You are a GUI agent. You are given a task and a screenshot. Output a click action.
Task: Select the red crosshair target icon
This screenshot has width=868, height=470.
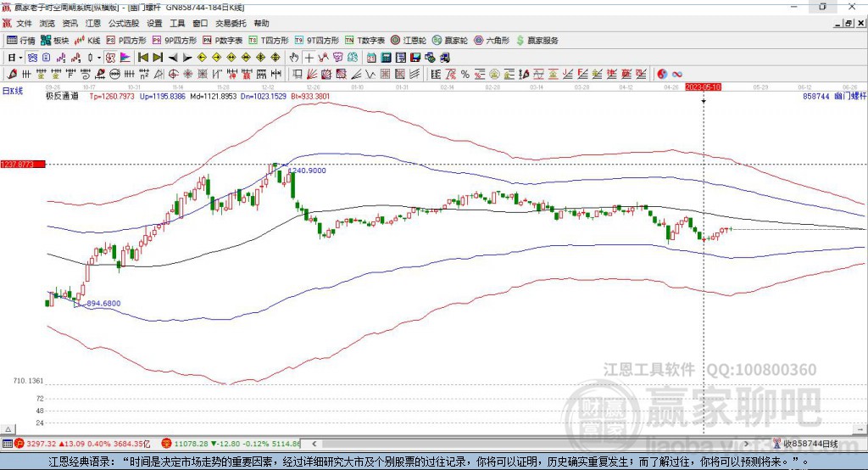(x=173, y=74)
